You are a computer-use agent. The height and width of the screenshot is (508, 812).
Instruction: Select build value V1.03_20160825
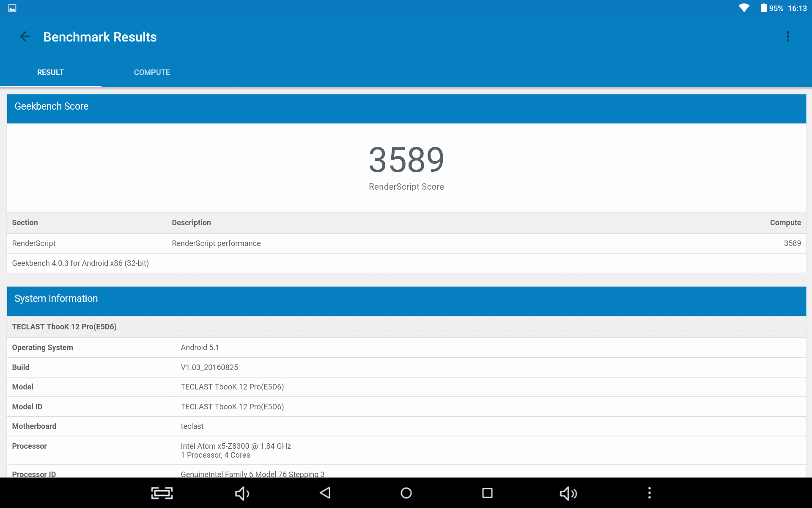[x=209, y=367]
